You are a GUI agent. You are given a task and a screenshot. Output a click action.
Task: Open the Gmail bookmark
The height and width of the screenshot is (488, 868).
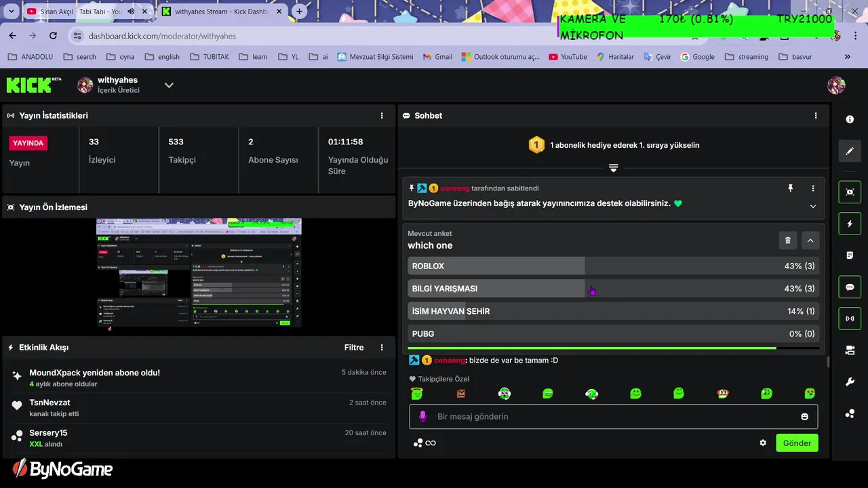pos(437,57)
